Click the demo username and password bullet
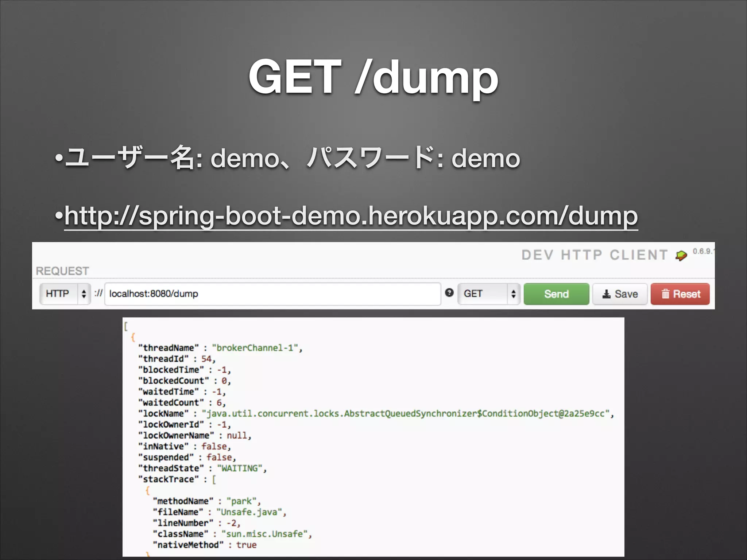This screenshot has height=560, width=747. pos(287,159)
